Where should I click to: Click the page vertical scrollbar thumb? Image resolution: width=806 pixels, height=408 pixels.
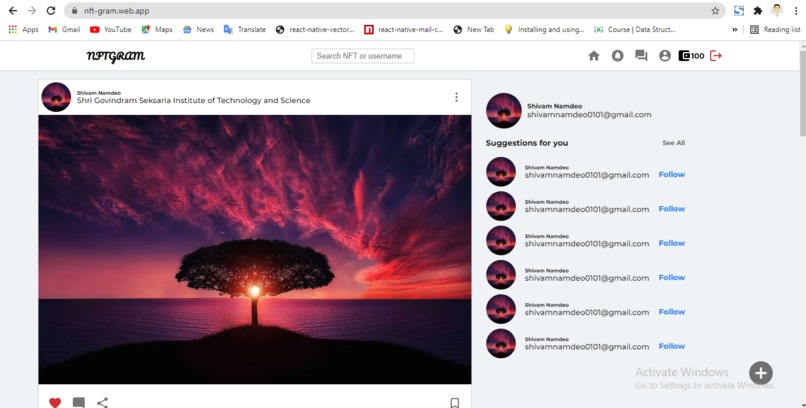[802, 93]
